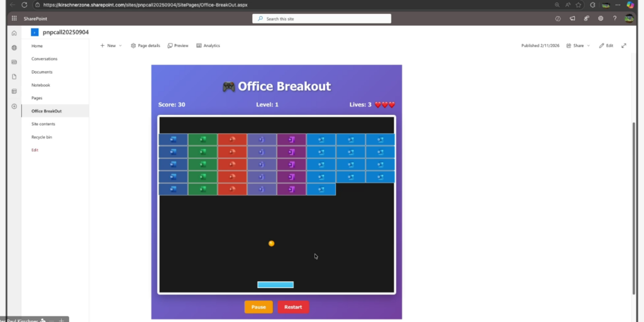Image resolution: width=644 pixels, height=322 pixels.
Task: Click the browser zoom magnifier icon
Action: click(557, 5)
